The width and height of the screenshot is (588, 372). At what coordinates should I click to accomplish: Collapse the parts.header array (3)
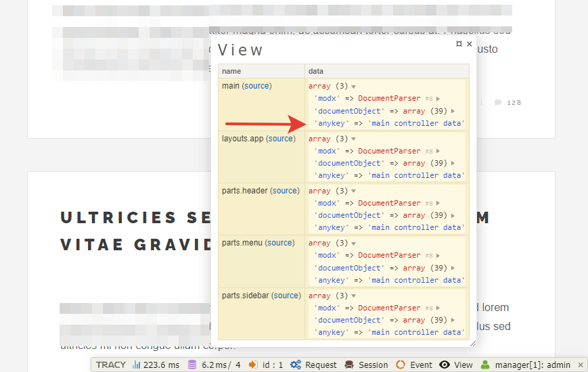click(353, 191)
